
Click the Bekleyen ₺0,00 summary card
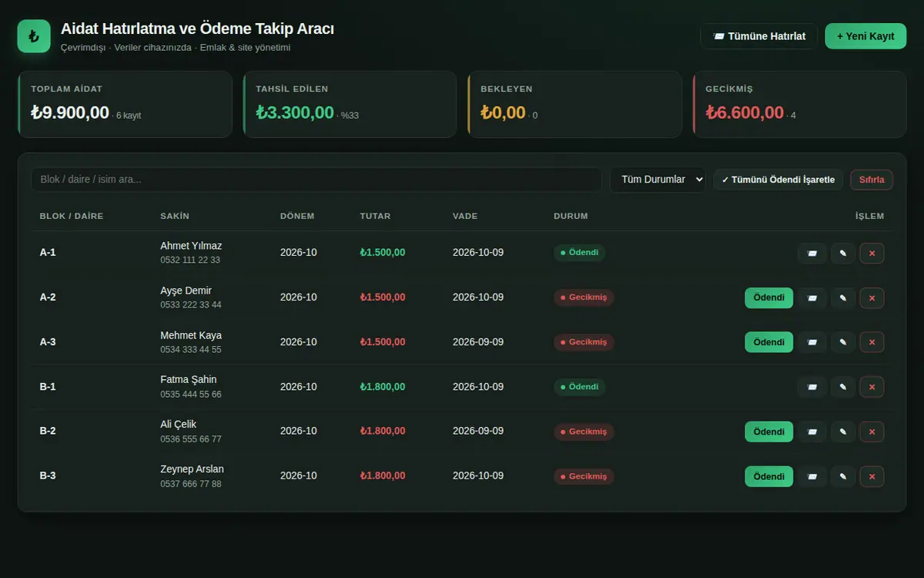click(x=575, y=105)
